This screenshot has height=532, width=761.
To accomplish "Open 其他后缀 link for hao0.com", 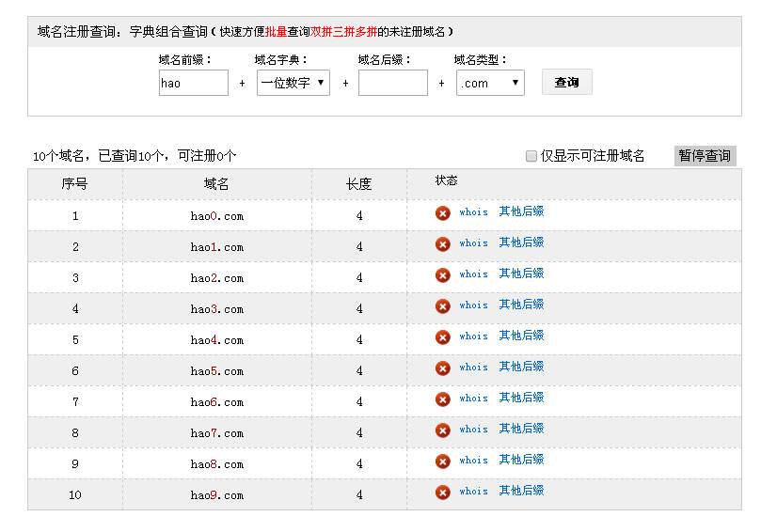I will (522, 211).
